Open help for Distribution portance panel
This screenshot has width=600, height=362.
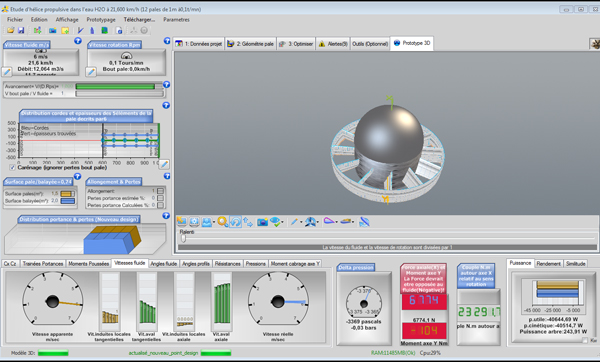[x=166, y=216]
